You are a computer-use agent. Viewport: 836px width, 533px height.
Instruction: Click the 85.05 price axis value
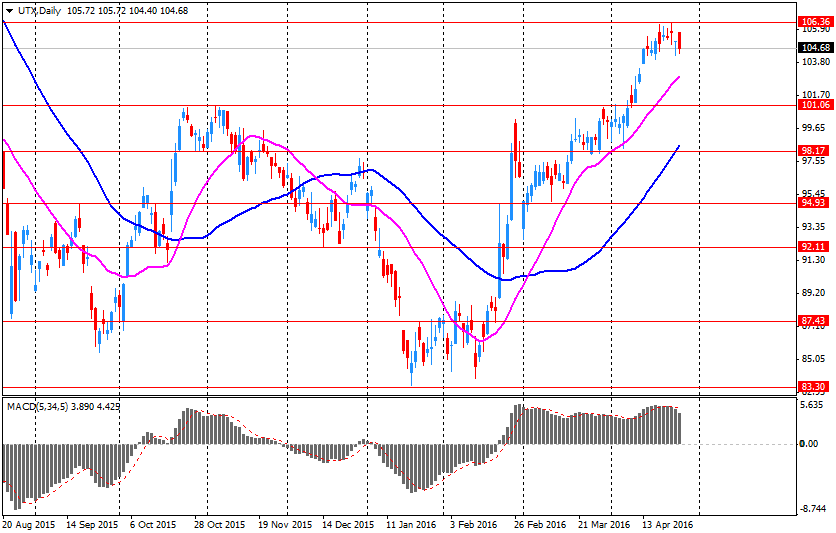pyautogui.click(x=816, y=359)
